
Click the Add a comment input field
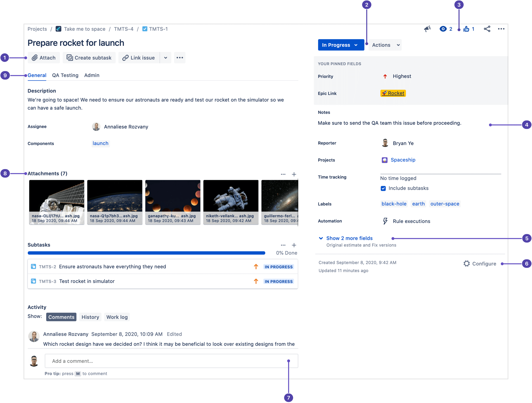[171, 361]
